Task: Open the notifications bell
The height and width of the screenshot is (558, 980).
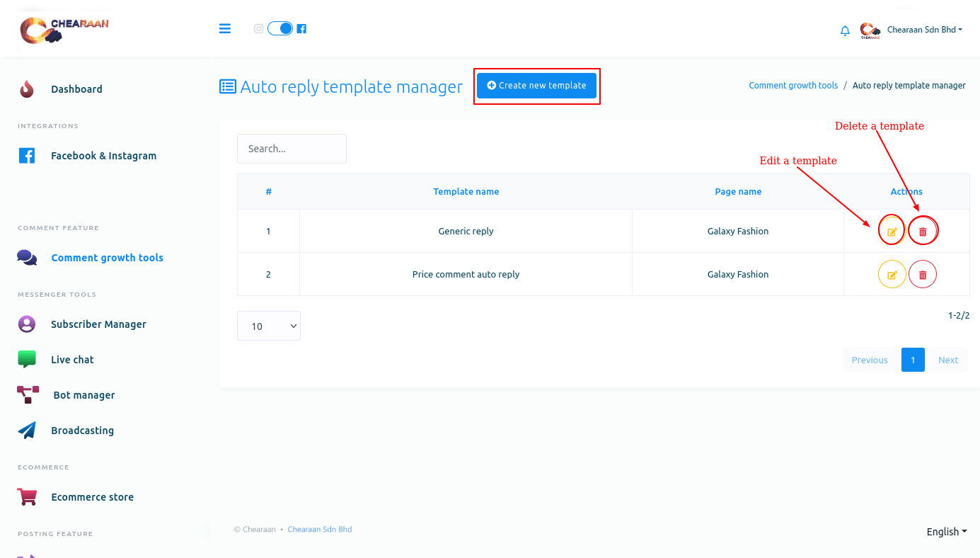Action: pos(845,30)
